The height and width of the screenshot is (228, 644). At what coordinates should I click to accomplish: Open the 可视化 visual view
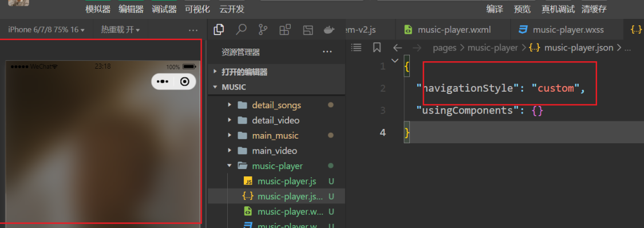pos(197,9)
